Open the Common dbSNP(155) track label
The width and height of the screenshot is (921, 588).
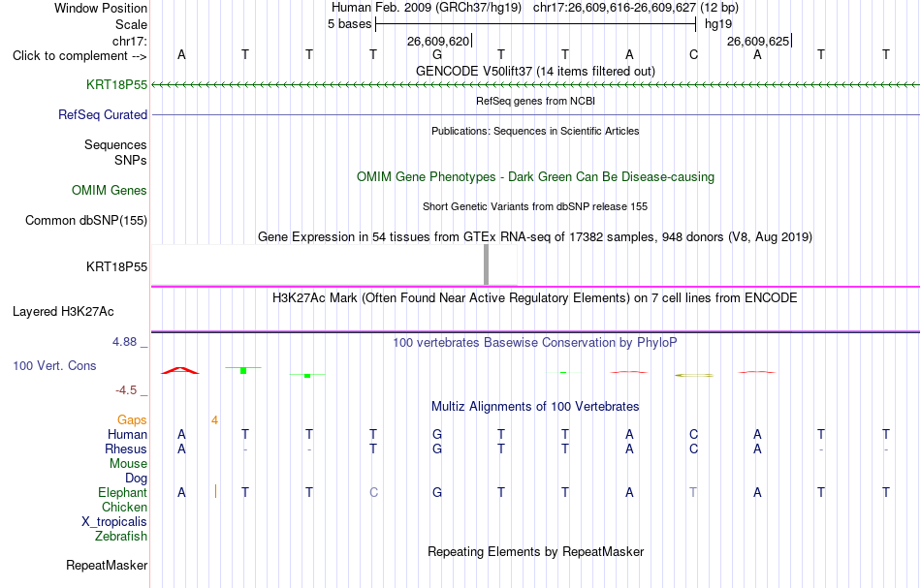[86, 221]
